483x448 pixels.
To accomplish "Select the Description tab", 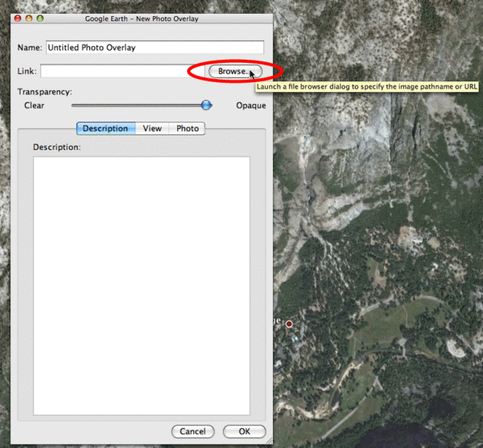I will coord(106,128).
